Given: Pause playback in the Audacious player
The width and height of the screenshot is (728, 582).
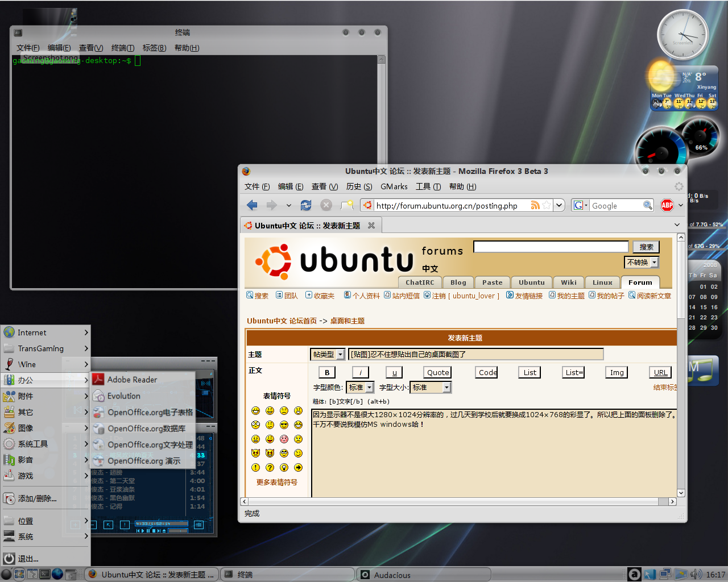Looking at the screenshot, I should (148, 531).
